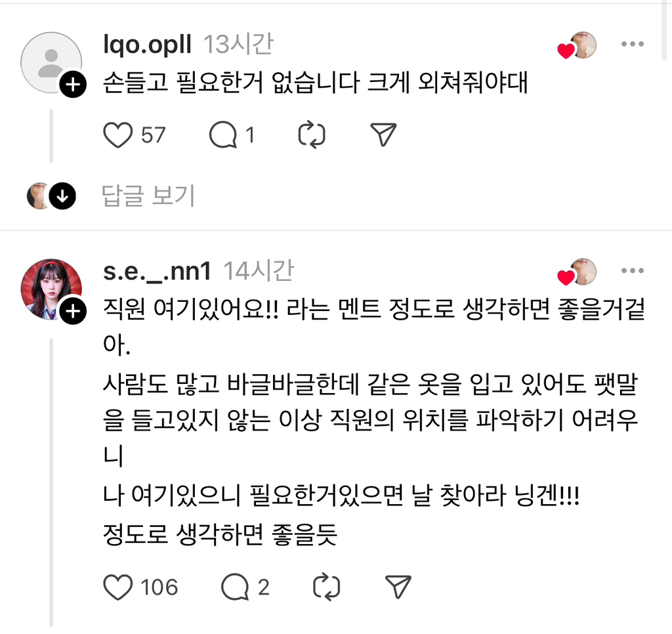
Task: Expand replies with the down arrow icon
Action: tap(63, 196)
